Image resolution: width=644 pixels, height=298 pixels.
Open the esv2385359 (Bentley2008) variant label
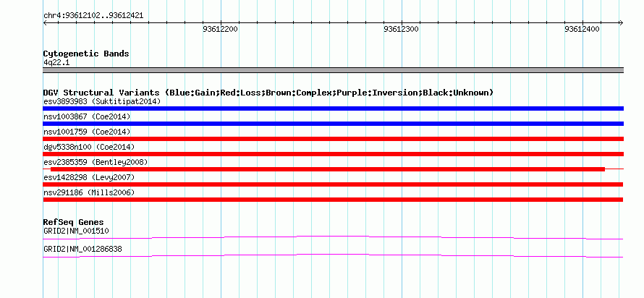click(x=96, y=162)
